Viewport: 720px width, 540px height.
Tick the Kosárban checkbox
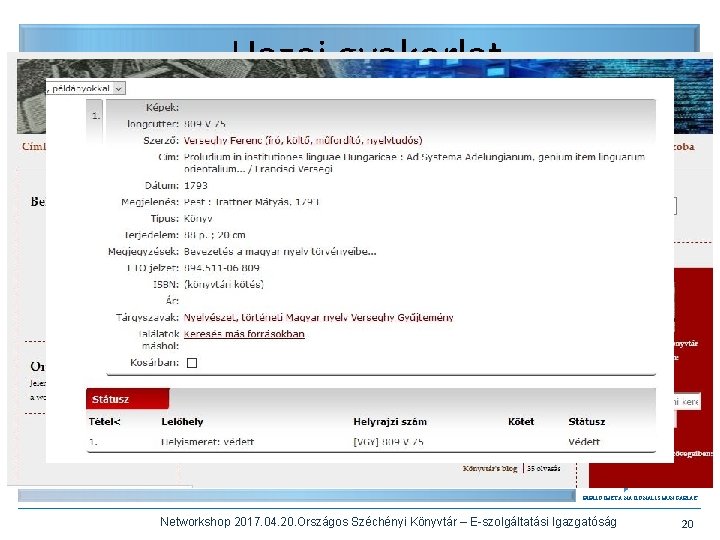192,363
